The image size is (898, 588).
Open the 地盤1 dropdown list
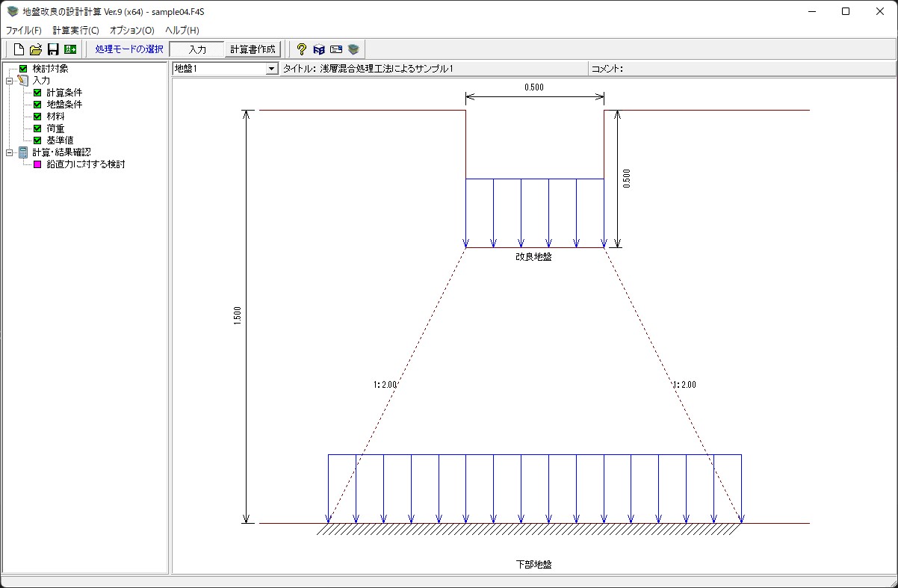click(271, 69)
